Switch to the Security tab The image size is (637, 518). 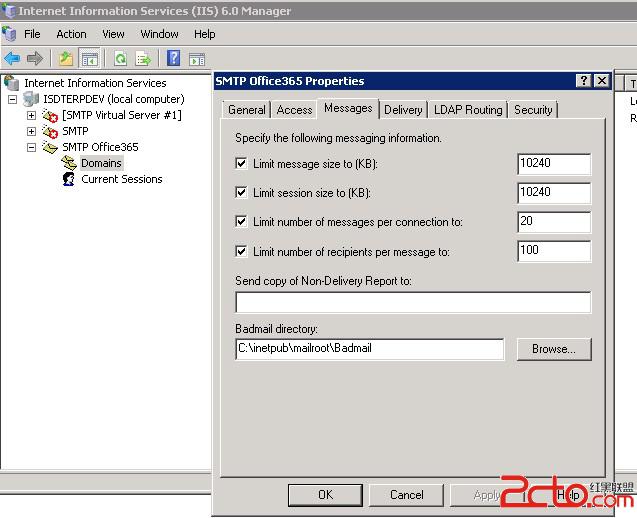(x=533, y=110)
